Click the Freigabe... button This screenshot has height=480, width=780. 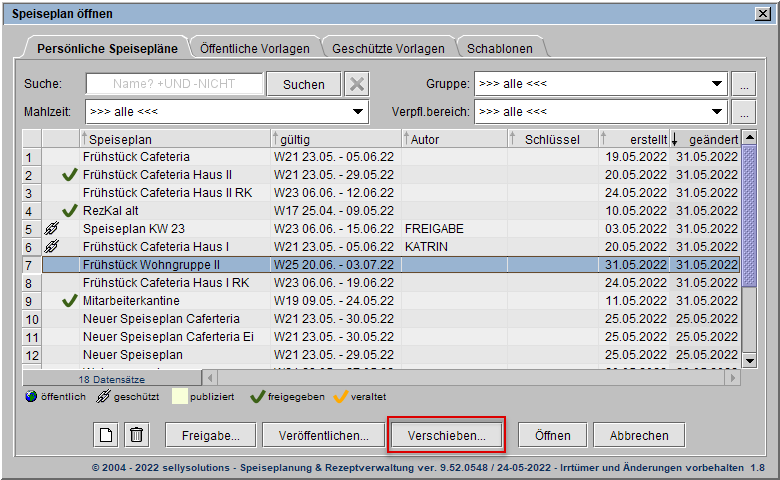point(210,436)
